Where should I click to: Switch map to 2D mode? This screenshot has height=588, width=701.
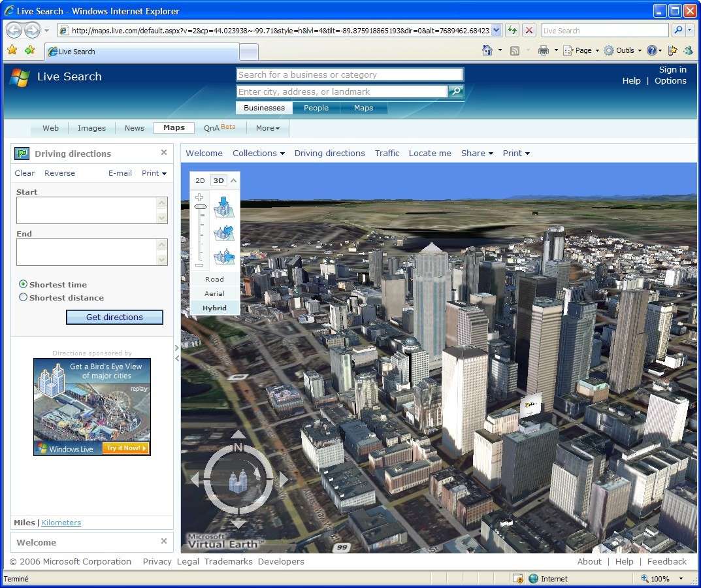[x=200, y=181]
